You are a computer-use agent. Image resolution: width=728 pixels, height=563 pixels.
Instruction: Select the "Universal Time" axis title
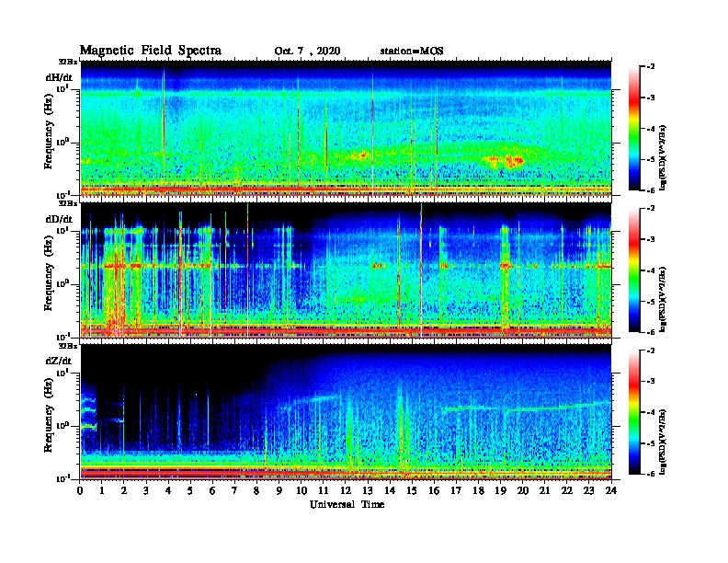click(x=347, y=504)
